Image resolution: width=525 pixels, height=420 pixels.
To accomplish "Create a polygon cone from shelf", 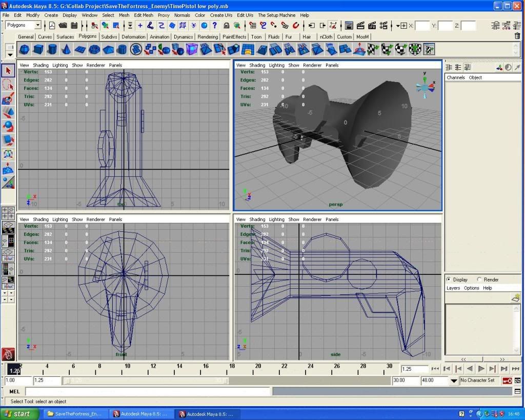I will pyautogui.click(x=66, y=50).
